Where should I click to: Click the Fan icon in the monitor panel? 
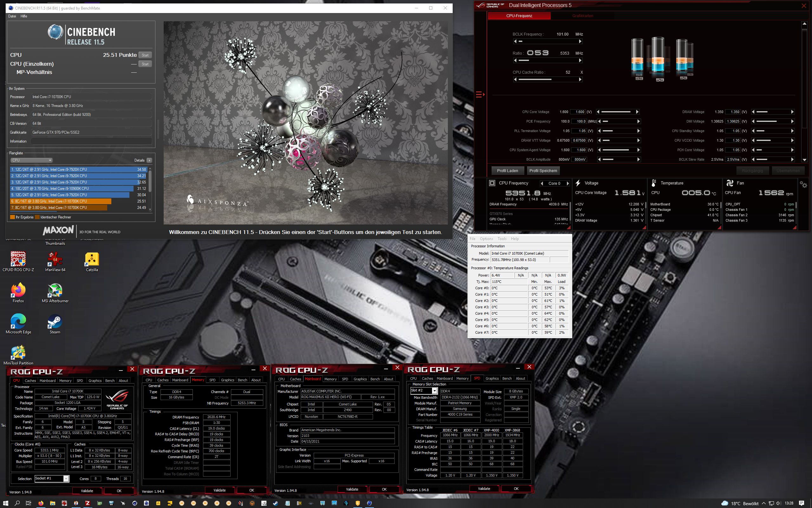(x=730, y=183)
